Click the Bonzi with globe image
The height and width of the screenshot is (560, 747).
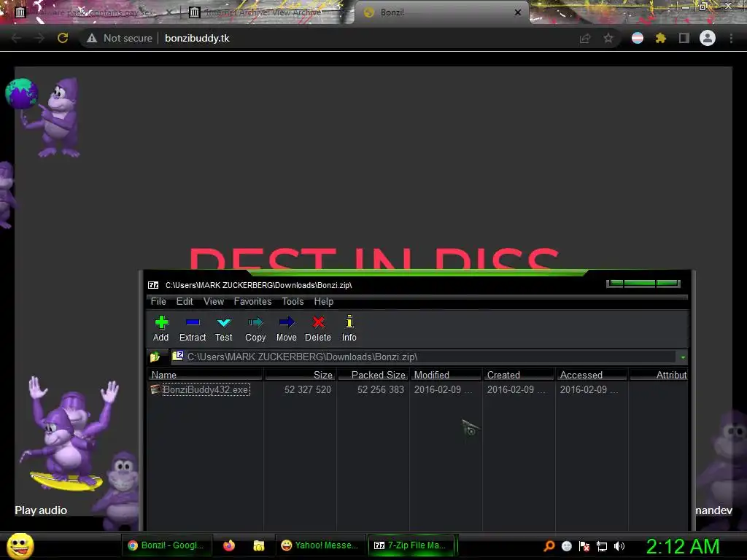point(43,117)
